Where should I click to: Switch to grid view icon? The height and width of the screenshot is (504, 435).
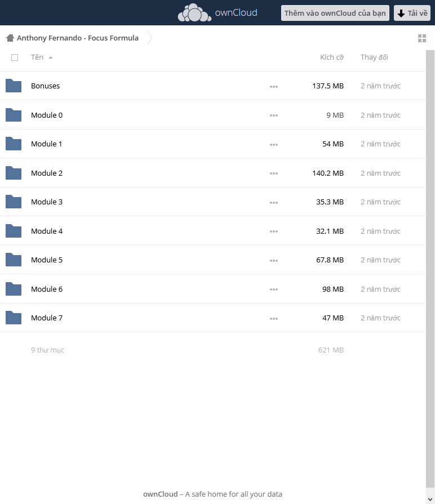(x=422, y=38)
